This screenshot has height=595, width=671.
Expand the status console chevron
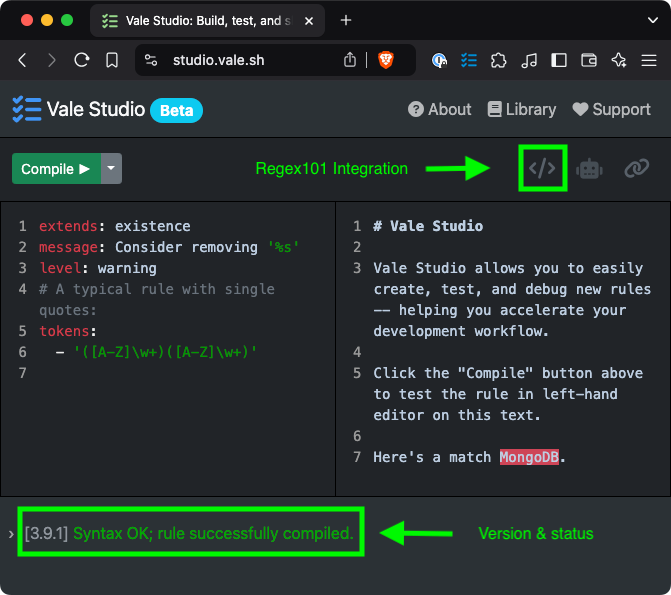(11, 534)
